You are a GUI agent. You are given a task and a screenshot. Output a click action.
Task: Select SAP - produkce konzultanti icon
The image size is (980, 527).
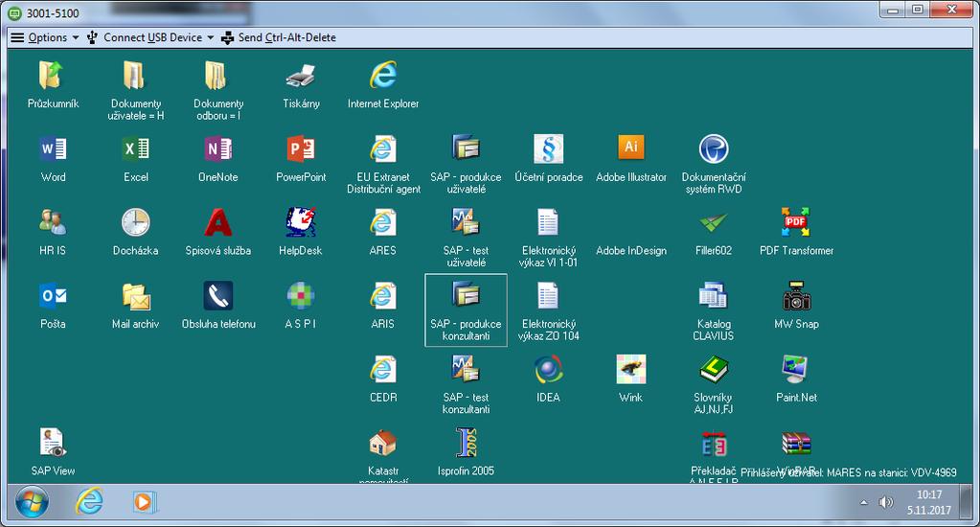pos(466,294)
